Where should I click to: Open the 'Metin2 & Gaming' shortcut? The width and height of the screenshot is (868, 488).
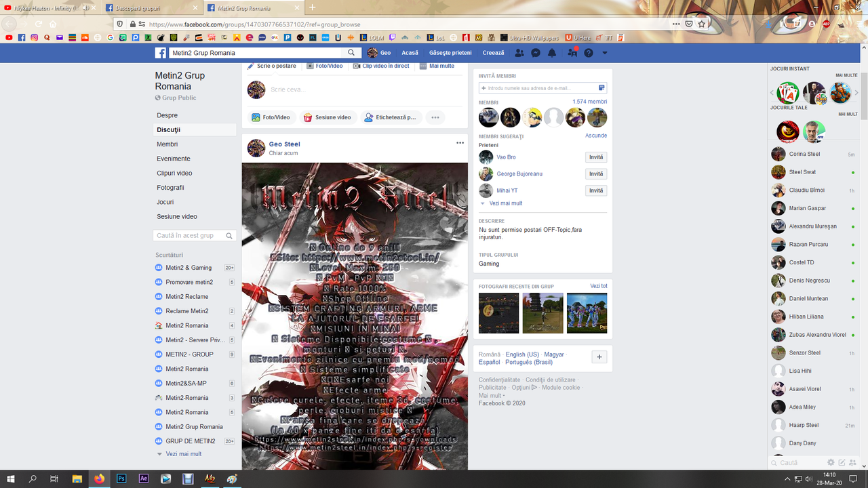[x=189, y=268]
